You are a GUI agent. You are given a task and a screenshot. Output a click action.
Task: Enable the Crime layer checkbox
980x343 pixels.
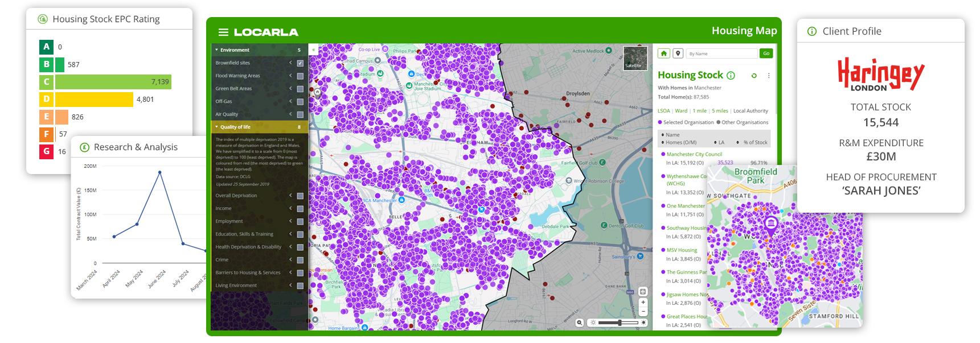[300, 260]
